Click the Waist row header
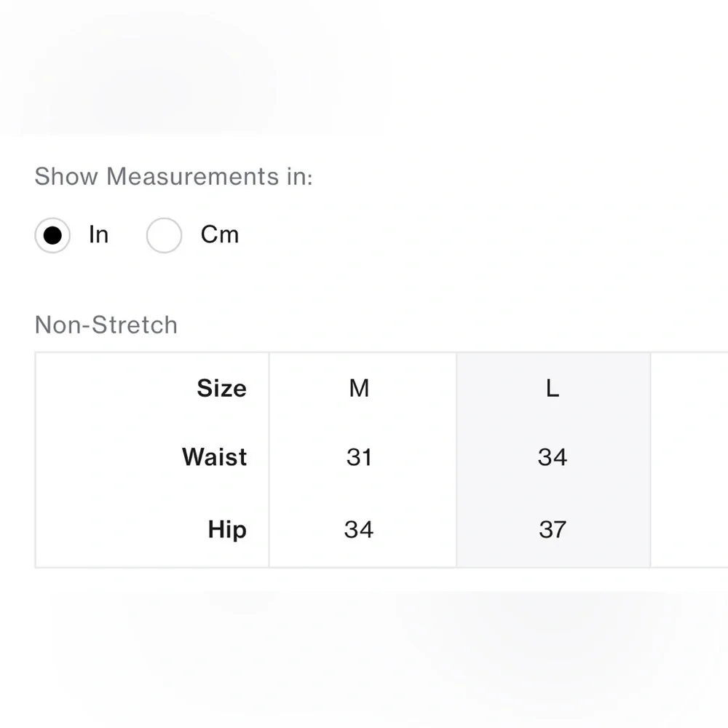Image resolution: width=728 pixels, height=728 pixels. (214, 456)
